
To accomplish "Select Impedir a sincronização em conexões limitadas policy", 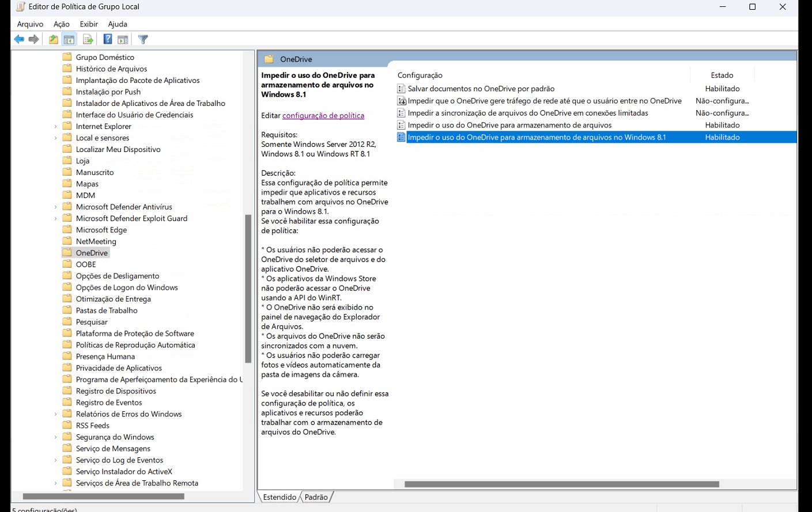I will click(528, 113).
